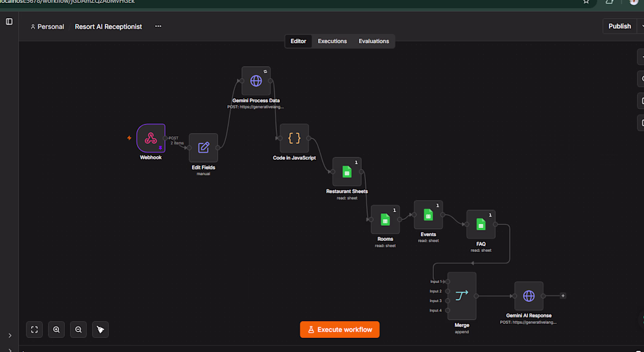
Task: Open the Personal project link
Action: tap(47, 27)
